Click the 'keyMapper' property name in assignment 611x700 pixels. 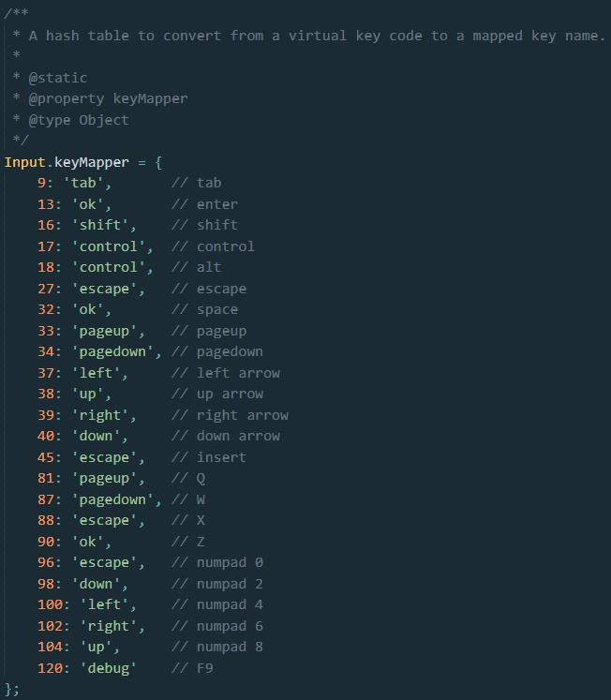(x=92, y=162)
